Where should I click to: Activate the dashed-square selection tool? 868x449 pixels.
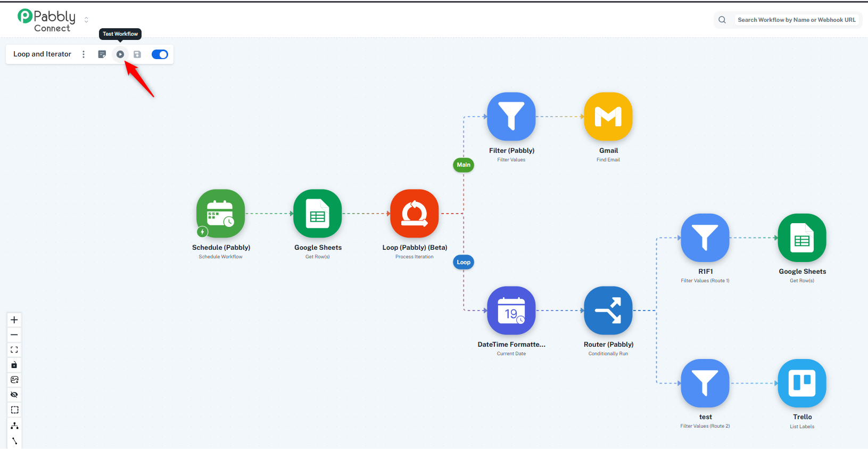click(14, 410)
